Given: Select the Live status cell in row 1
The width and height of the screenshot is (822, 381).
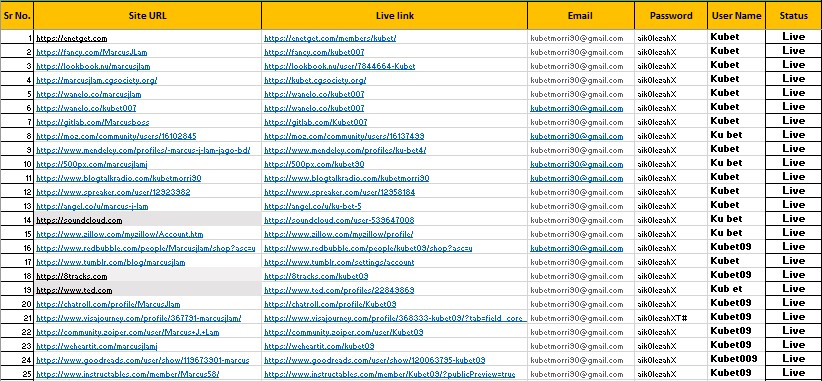Looking at the screenshot, I should [793, 37].
